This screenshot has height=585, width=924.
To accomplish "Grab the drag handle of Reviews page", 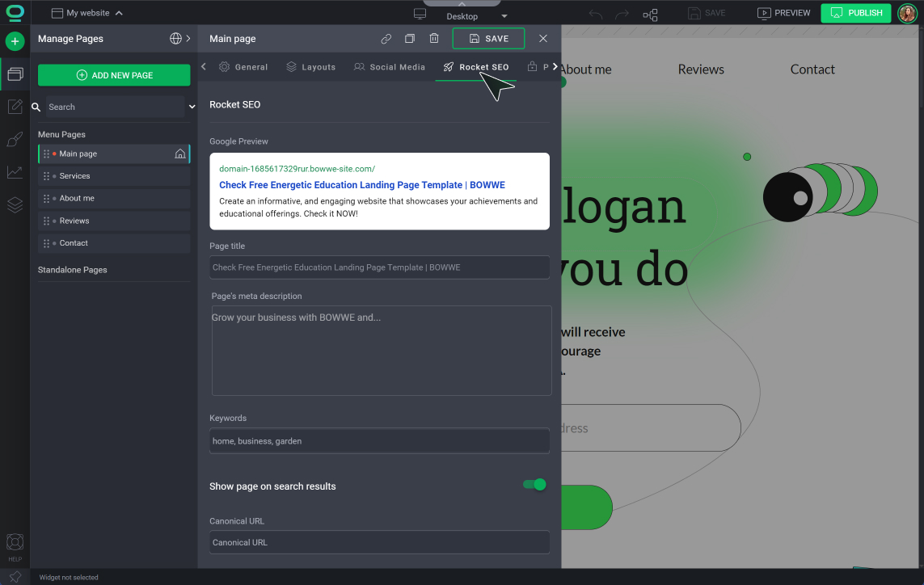I will click(x=47, y=221).
